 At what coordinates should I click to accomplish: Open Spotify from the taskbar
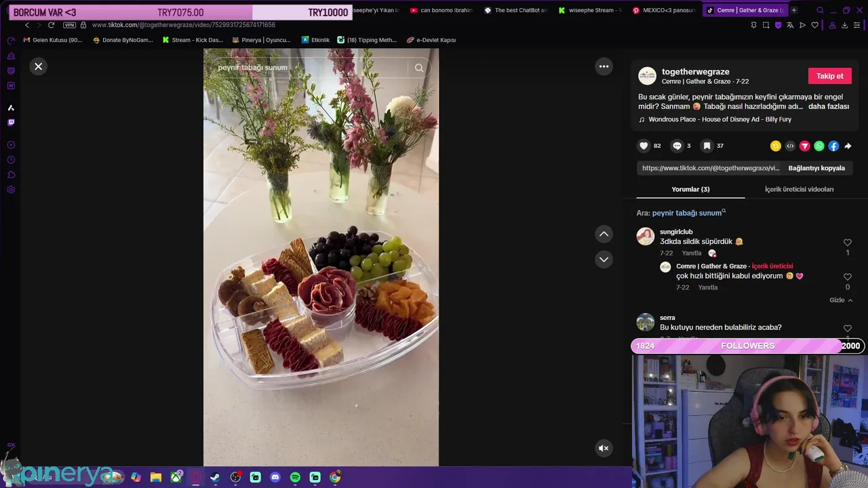coord(295,477)
